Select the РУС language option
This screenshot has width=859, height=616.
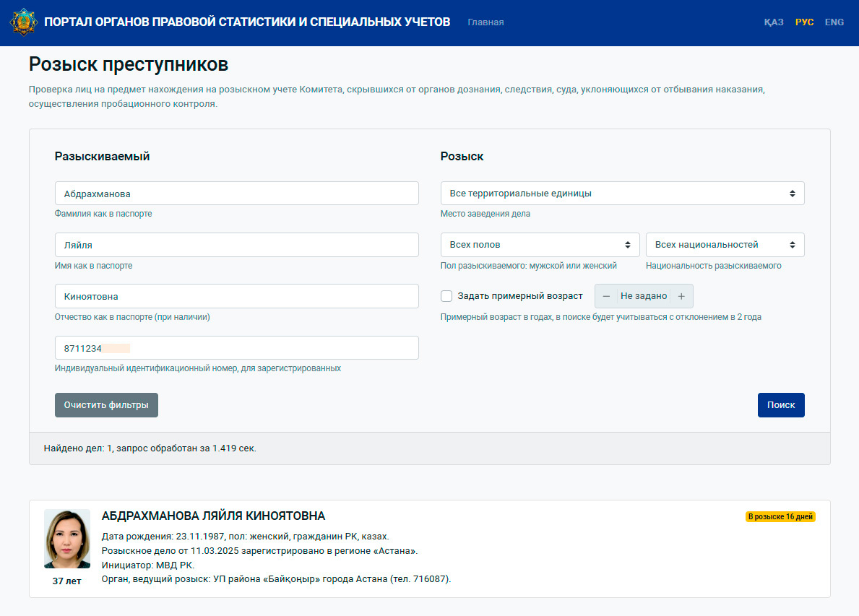coord(804,22)
